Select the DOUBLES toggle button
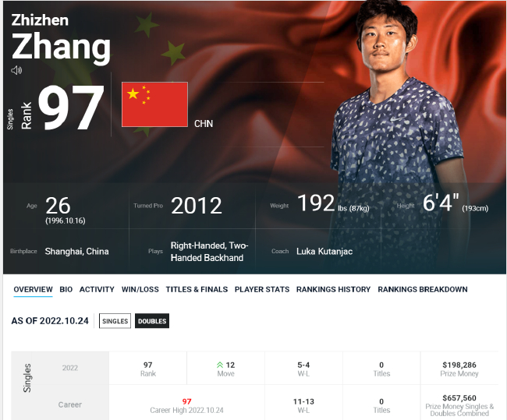The width and height of the screenshot is (507, 420). tap(152, 321)
